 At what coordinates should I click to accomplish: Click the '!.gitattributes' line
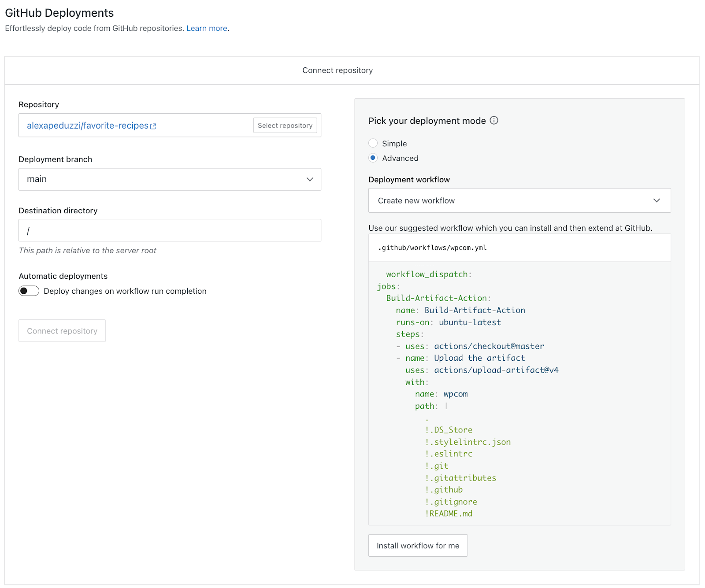click(x=460, y=478)
